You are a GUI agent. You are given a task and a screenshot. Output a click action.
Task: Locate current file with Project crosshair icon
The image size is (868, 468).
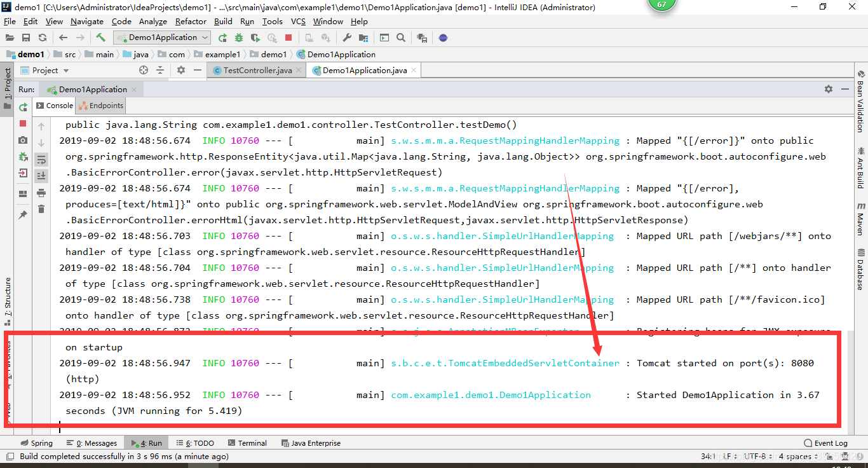144,70
